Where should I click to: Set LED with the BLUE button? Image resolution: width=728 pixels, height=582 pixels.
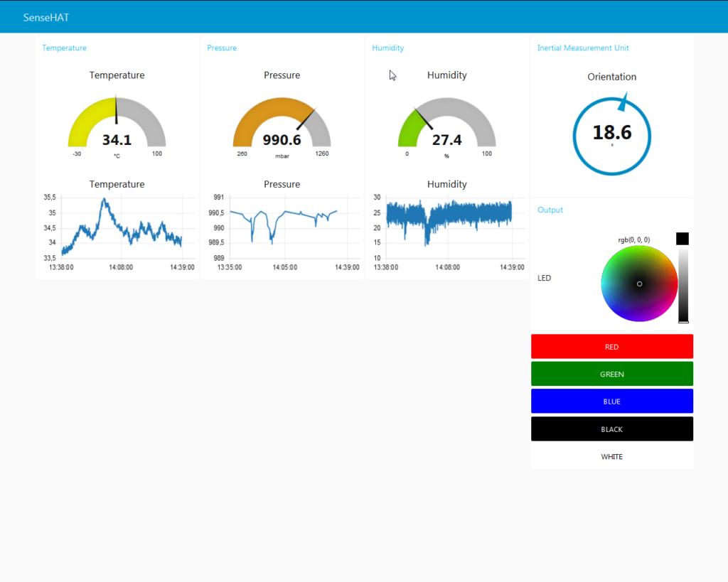(x=611, y=402)
